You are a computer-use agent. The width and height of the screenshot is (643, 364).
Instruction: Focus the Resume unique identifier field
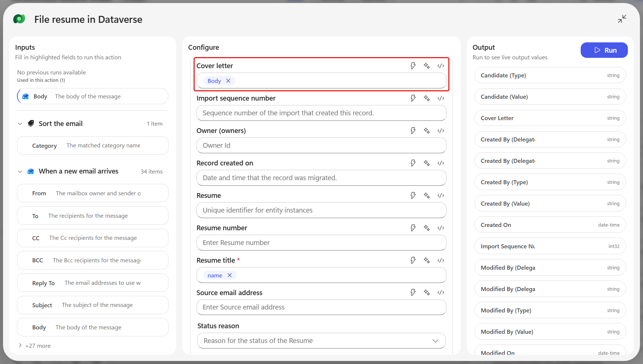pyautogui.click(x=321, y=210)
